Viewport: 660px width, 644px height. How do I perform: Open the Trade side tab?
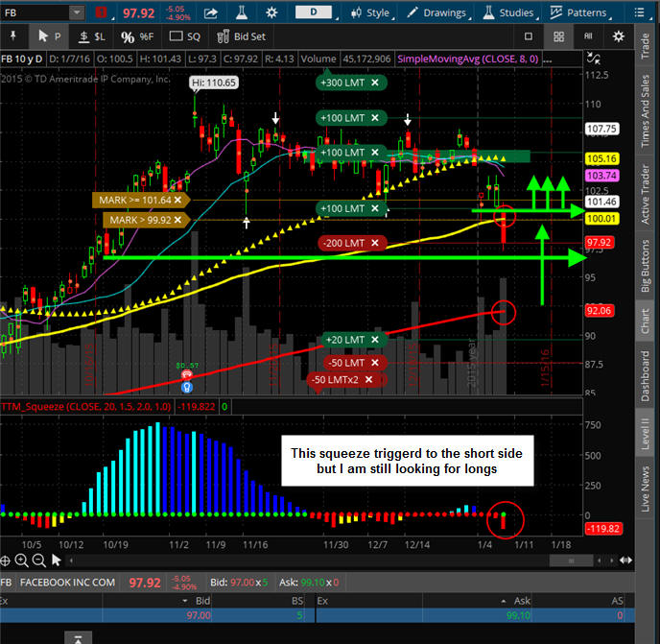click(645, 46)
